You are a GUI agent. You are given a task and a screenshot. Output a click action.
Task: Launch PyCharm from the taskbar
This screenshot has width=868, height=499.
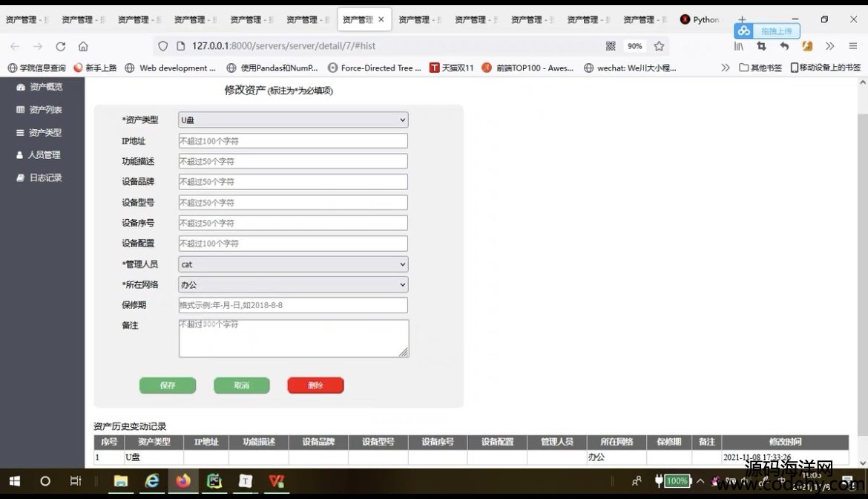click(x=214, y=481)
